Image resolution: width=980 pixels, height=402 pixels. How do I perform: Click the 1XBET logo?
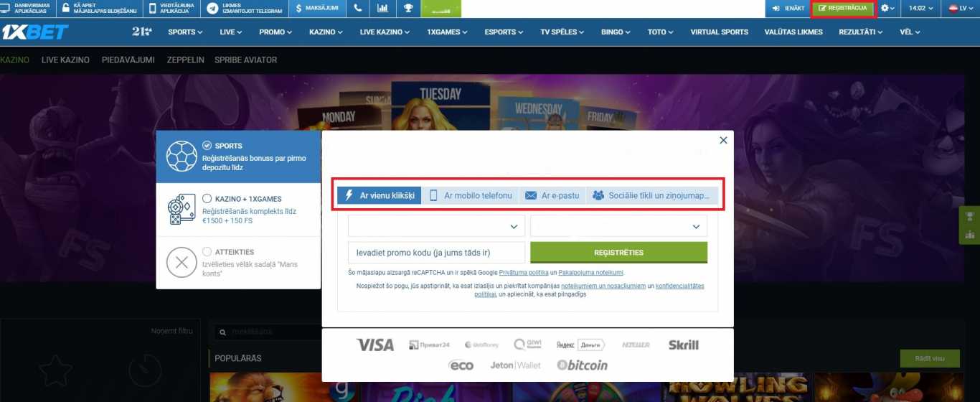tap(34, 32)
